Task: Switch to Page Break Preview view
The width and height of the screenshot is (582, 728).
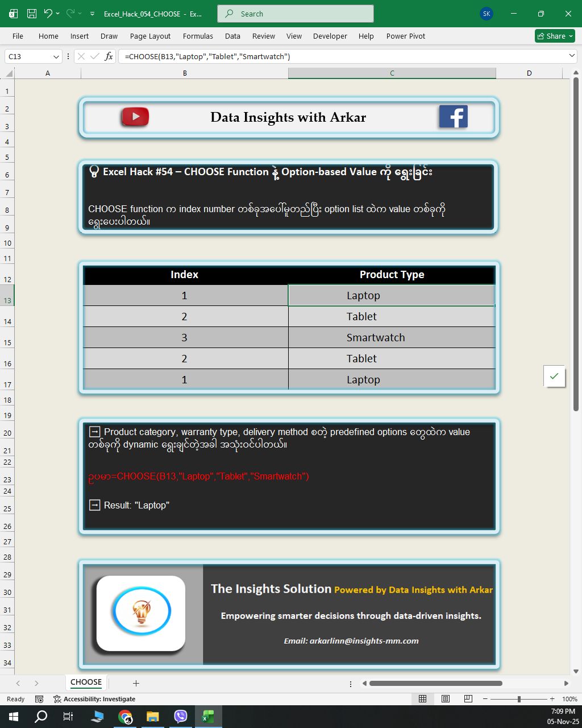Action: (468, 699)
